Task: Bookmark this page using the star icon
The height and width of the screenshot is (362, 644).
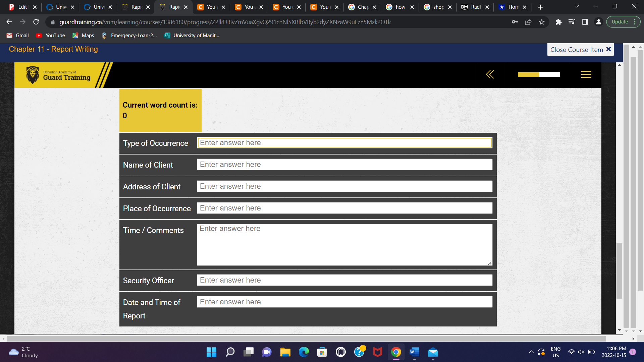Action: coord(542,22)
